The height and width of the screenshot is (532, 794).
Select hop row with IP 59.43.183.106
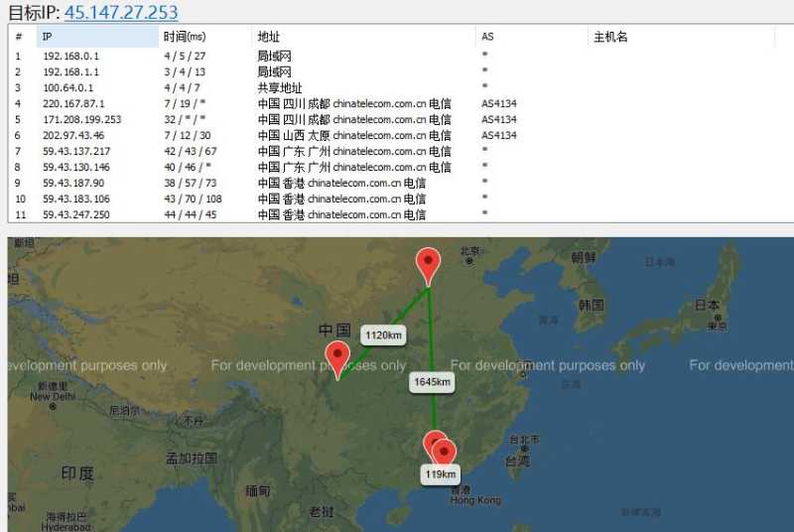coord(400,199)
